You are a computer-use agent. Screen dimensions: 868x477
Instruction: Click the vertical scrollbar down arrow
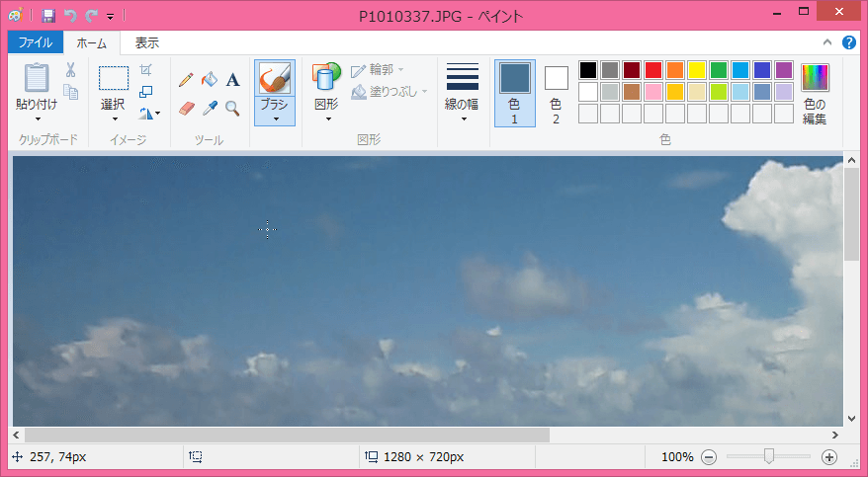(851, 419)
